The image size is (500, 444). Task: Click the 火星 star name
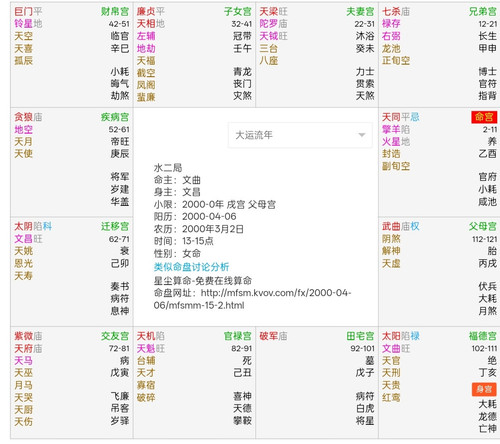coord(391,142)
